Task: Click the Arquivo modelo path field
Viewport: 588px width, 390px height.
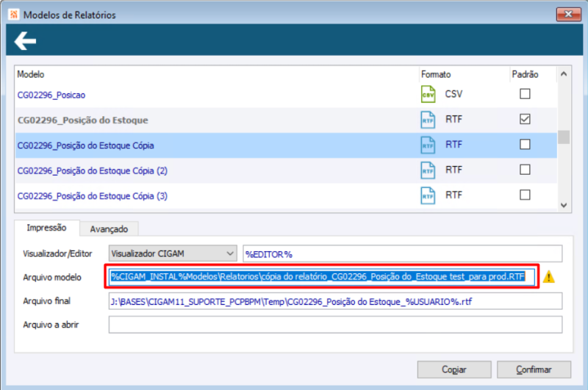Action: click(322, 277)
